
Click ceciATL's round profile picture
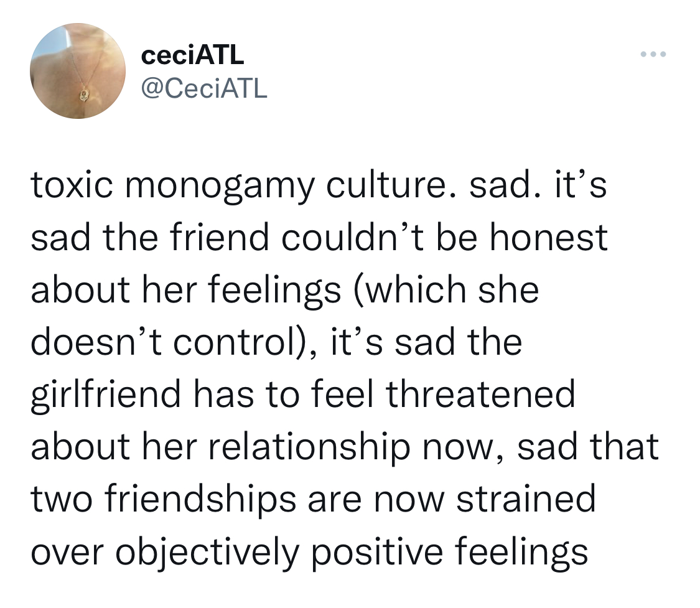78,71
